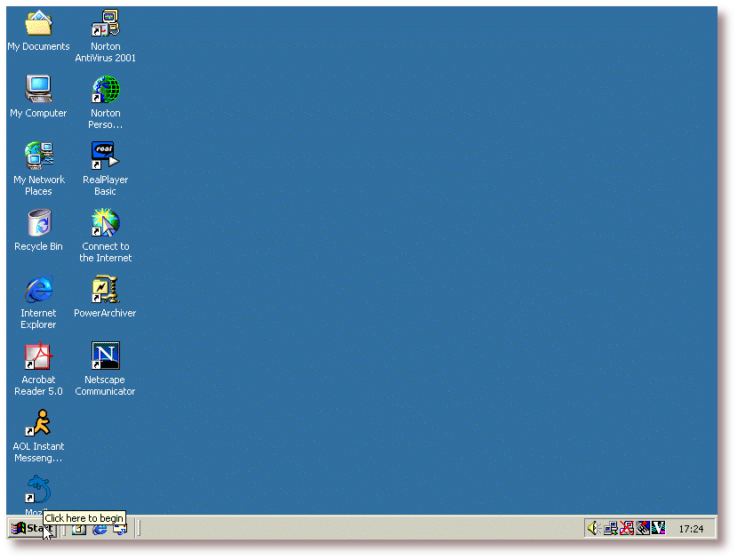Launch Internet Explorer from Quick Launch bar

(x=100, y=529)
